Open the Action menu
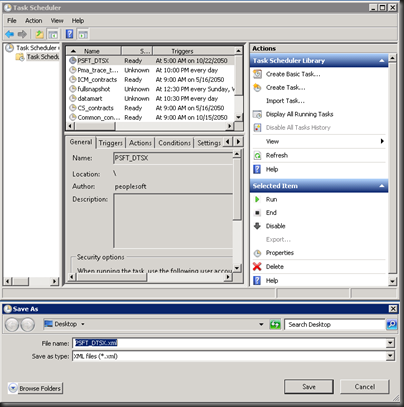Image resolution: width=404 pixels, height=407 pixels. point(34,21)
